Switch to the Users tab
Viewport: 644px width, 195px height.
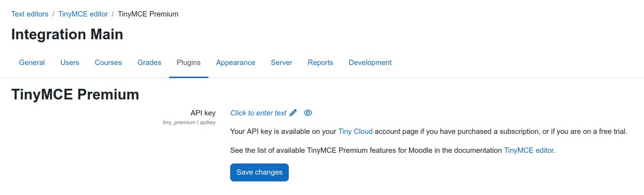coord(70,63)
